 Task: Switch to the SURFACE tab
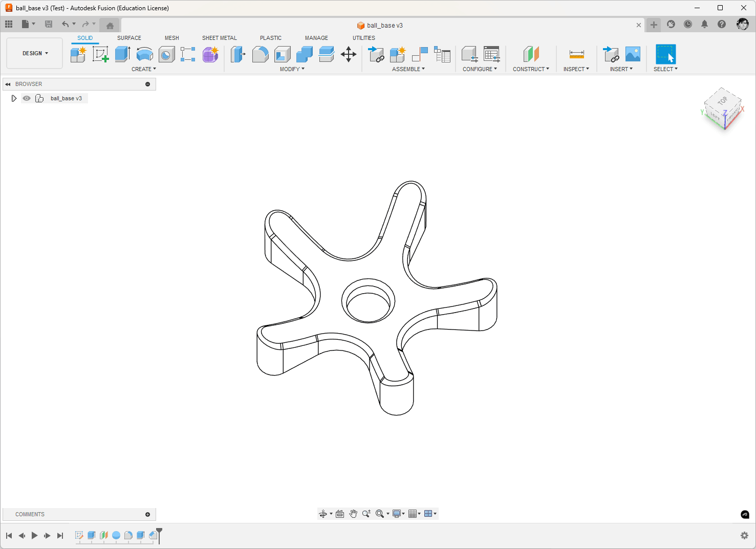tap(129, 38)
